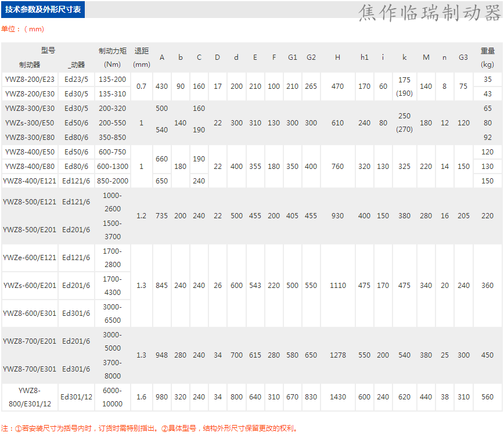
Task: Click the 重量 (kg) column header
Action: pyautogui.click(x=487, y=57)
